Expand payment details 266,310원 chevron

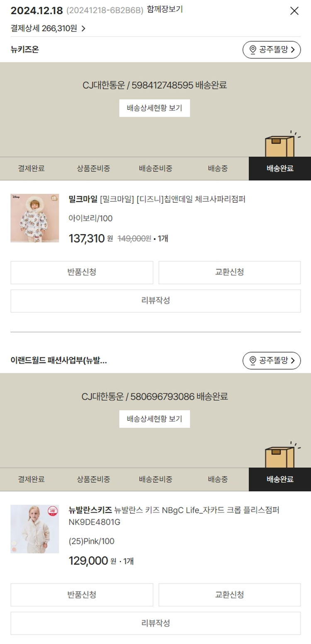click(83, 29)
